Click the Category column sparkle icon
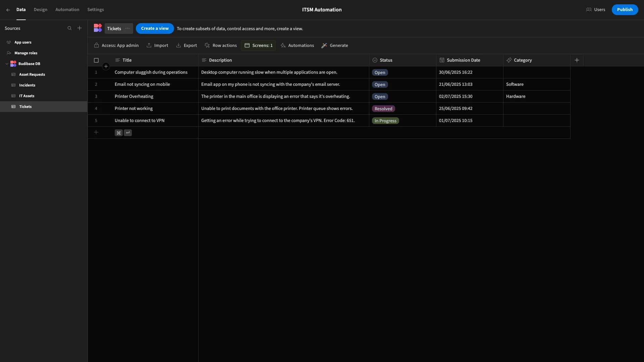Screen dimensions: 644x362 [x=509, y=60]
